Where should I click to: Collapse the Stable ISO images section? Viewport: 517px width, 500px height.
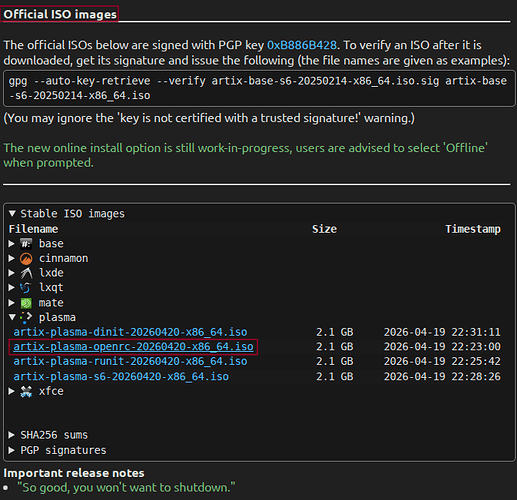[12, 213]
